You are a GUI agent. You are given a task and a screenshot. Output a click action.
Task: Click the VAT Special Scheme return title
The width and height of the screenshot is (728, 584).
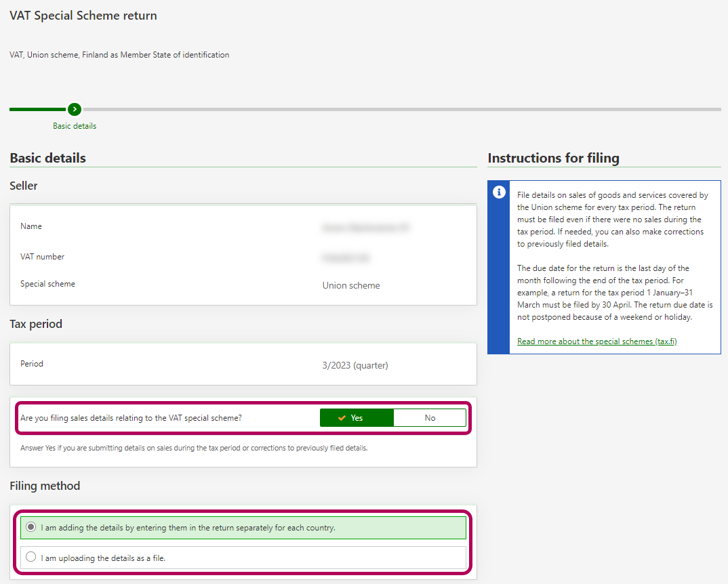point(83,16)
